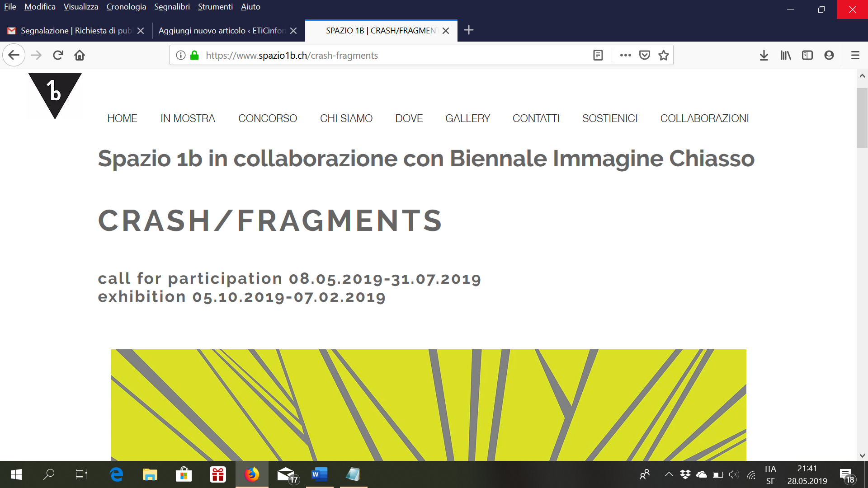Click the Spazio 1b triangle logo
Screen dimensions: 868x488
point(55,95)
